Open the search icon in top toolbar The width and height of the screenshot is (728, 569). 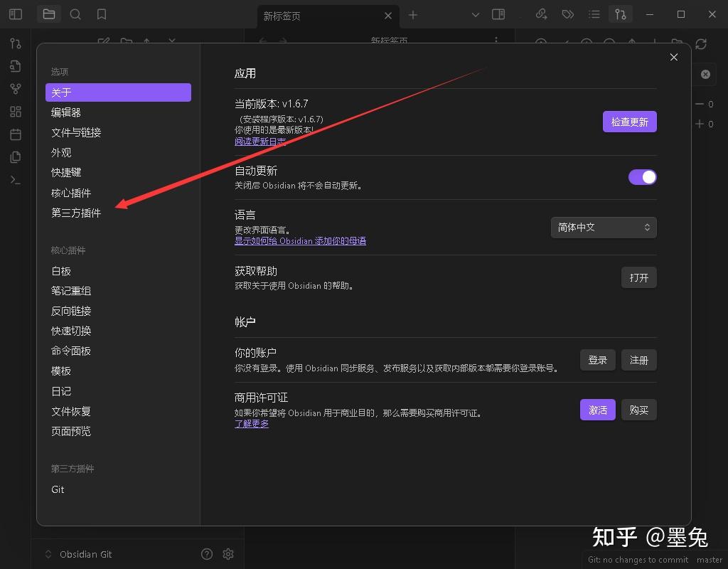[75, 14]
